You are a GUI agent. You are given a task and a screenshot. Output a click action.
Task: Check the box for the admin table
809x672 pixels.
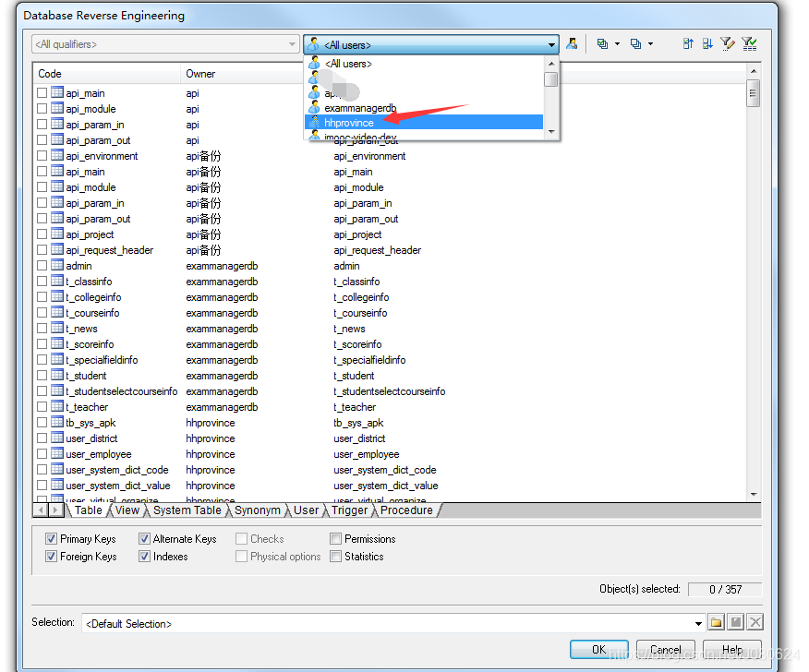tap(42, 266)
